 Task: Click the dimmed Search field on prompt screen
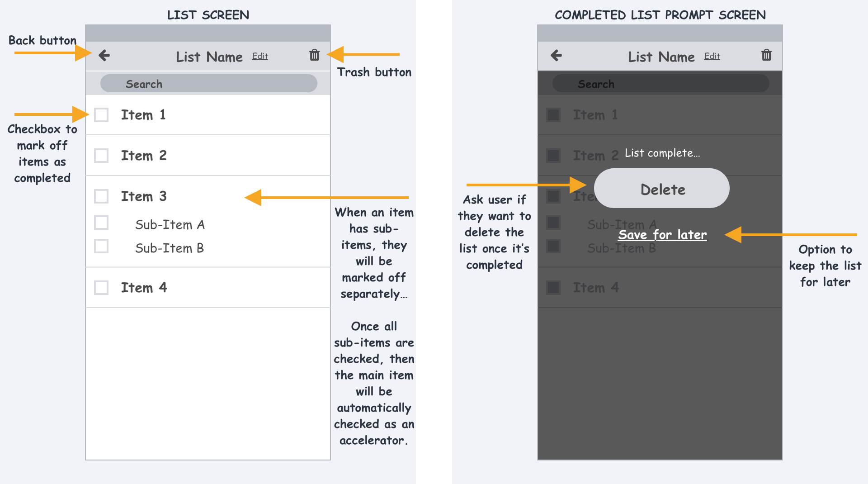660,84
